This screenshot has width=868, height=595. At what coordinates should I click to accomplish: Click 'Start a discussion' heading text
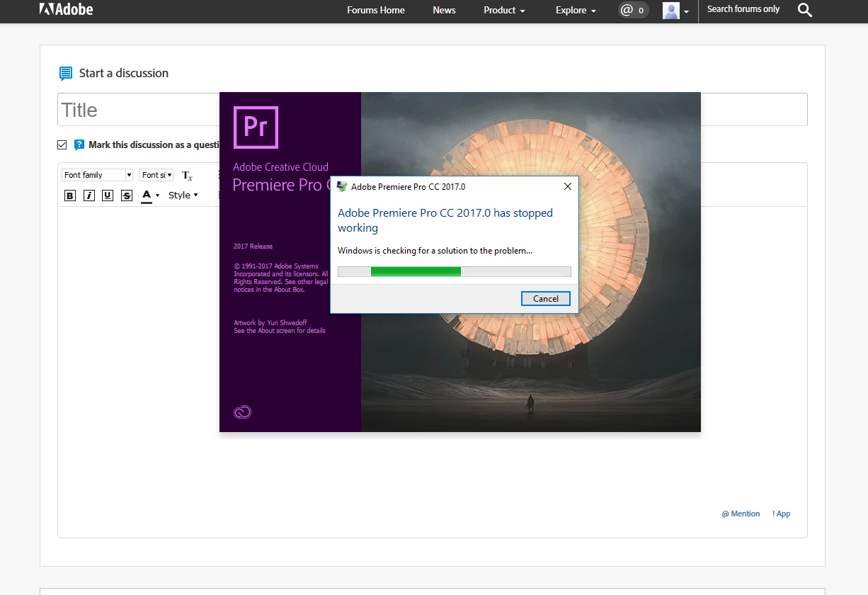[x=124, y=73]
